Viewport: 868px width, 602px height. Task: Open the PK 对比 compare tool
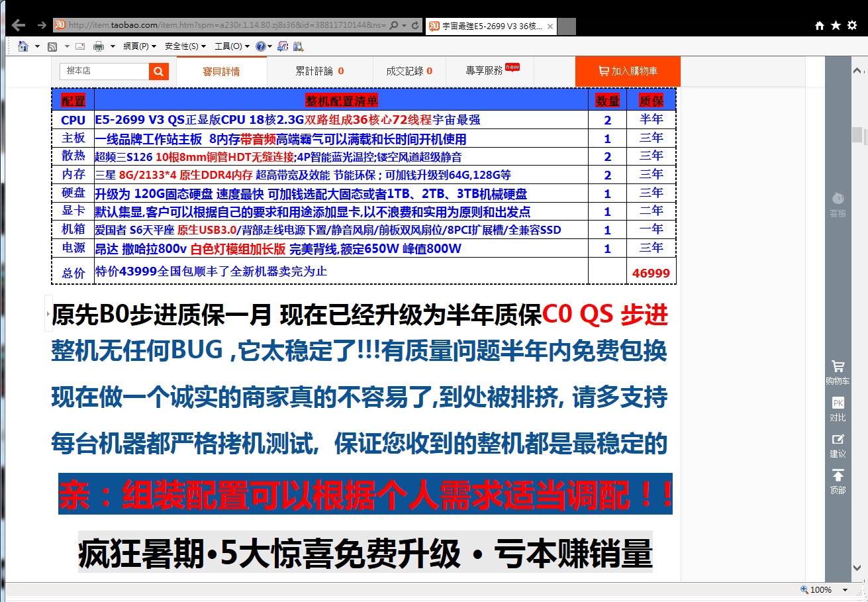pyautogui.click(x=838, y=409)
